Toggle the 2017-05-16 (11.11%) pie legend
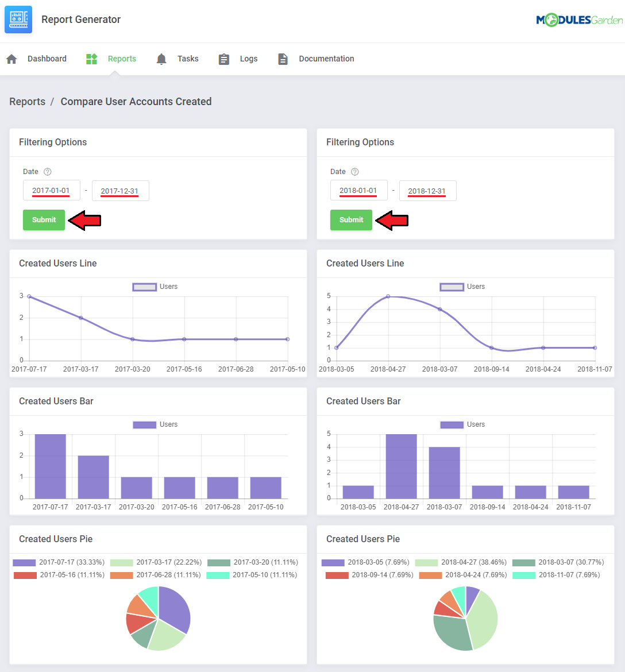The height and width of the screenshot is (672, 625). tap(59, 575)
